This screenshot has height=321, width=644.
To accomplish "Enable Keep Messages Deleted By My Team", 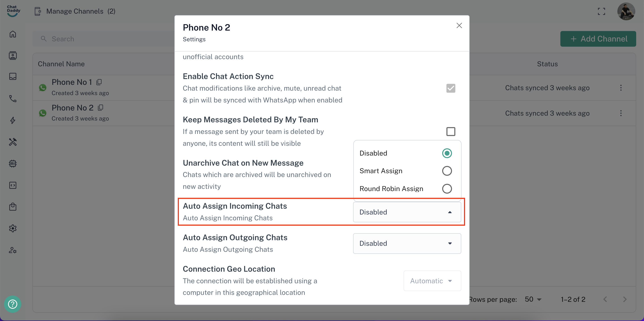I will coord(451,131).
